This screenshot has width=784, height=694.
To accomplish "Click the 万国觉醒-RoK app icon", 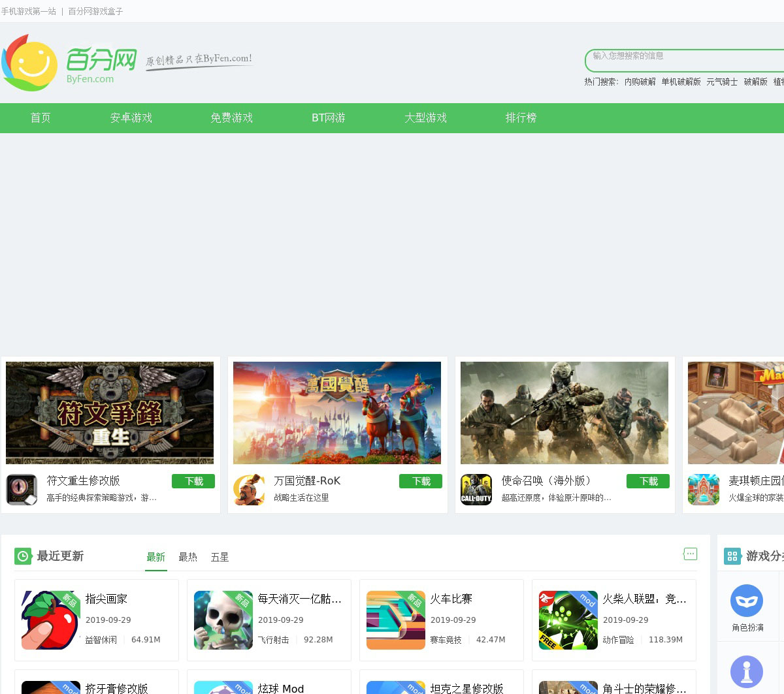I will [249, 490].
